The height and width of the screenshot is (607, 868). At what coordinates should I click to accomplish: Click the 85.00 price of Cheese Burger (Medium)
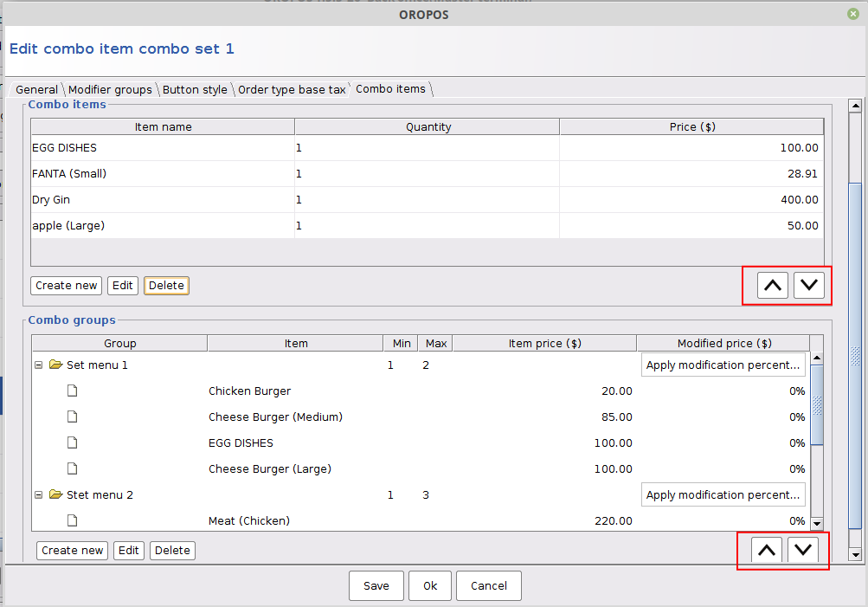point(617,417)
